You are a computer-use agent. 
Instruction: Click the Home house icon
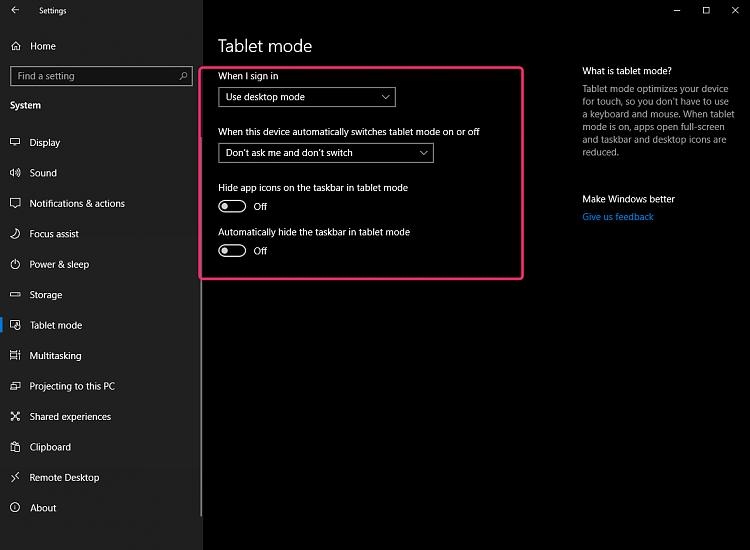16,46
